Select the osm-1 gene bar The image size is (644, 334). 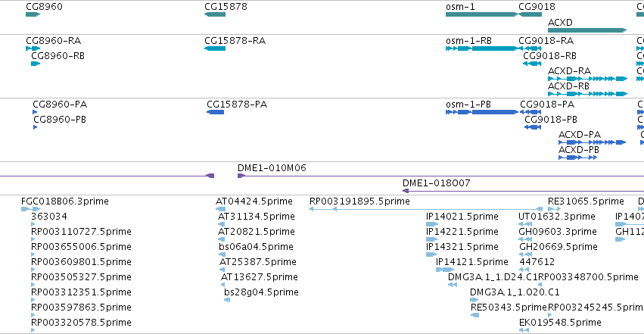click(482, 14)
